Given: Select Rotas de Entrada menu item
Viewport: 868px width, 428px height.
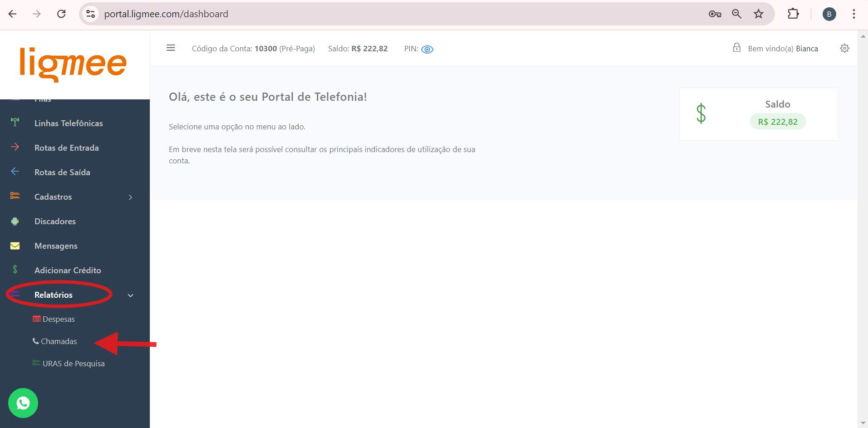Looking at the screenshot, I should tap(66, 148).
